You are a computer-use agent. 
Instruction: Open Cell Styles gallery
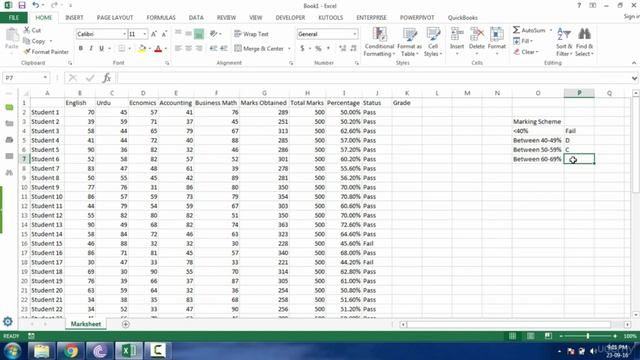point(433,42)
